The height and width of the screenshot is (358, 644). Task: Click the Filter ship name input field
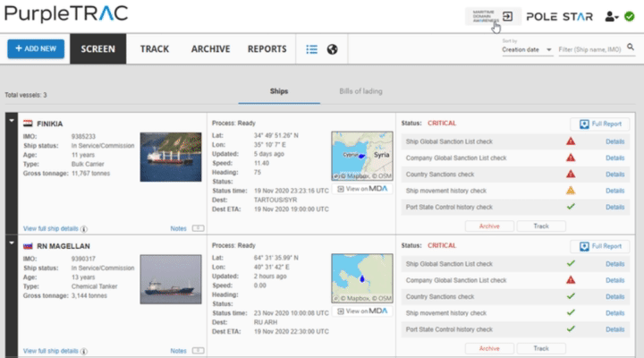594,50
